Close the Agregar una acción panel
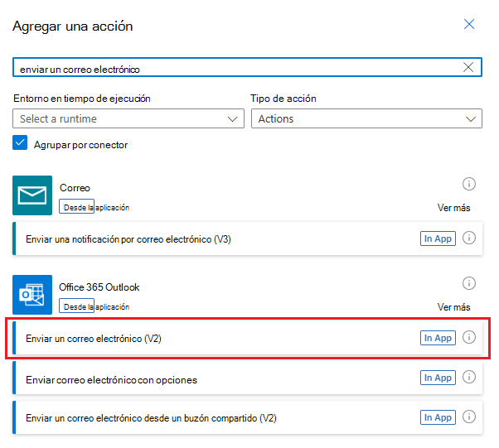Viewport: 499px width, 448px height. pos(469,24)
